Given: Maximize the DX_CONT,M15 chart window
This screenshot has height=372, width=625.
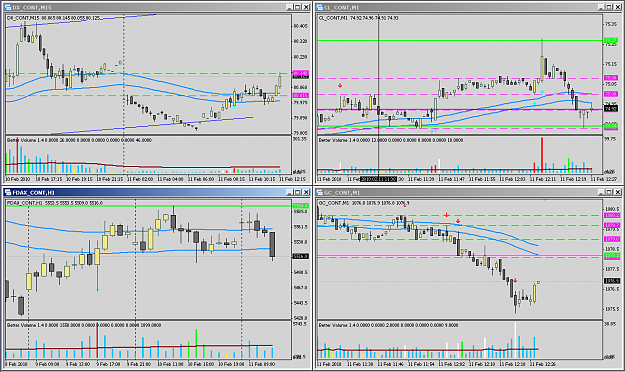Looking at the screenshot, I should 298,7.
